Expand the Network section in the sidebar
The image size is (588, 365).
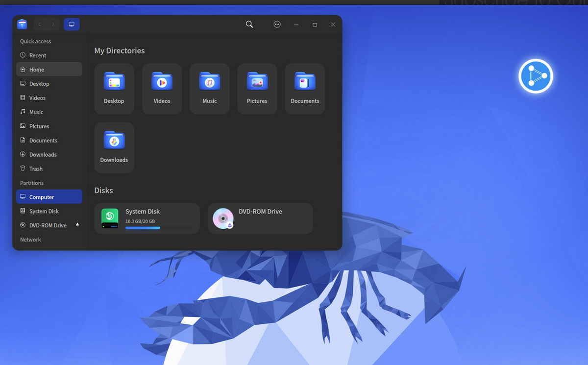pyautogui.click(x=30, y=240)
